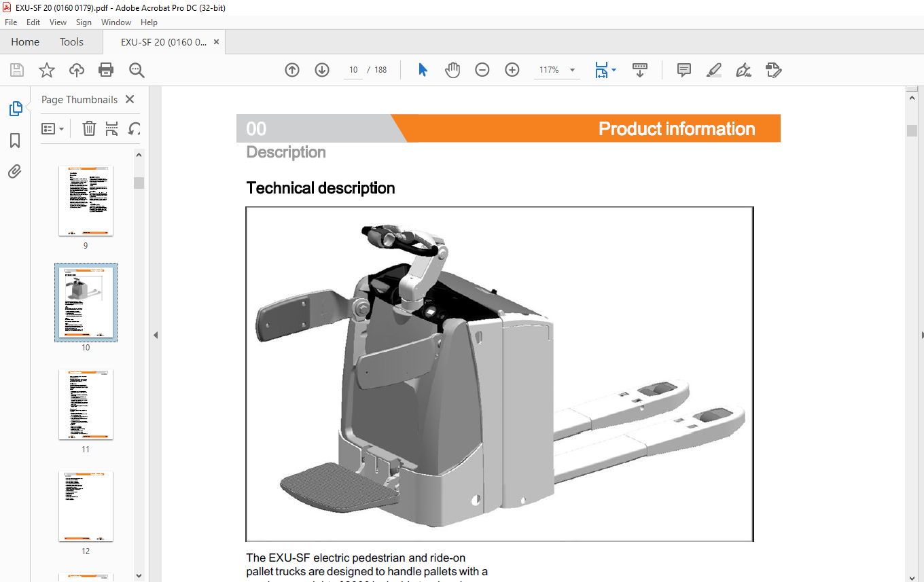Viewport: 924px width, 582px height.
Task: Save the file using the floppy disk icon
Action: [x=17, y=70]
